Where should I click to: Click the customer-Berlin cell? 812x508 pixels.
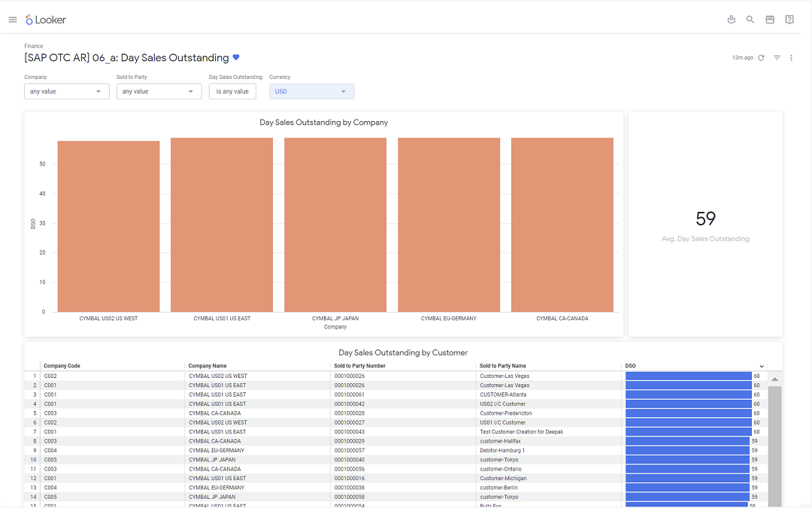click(498, 488)
